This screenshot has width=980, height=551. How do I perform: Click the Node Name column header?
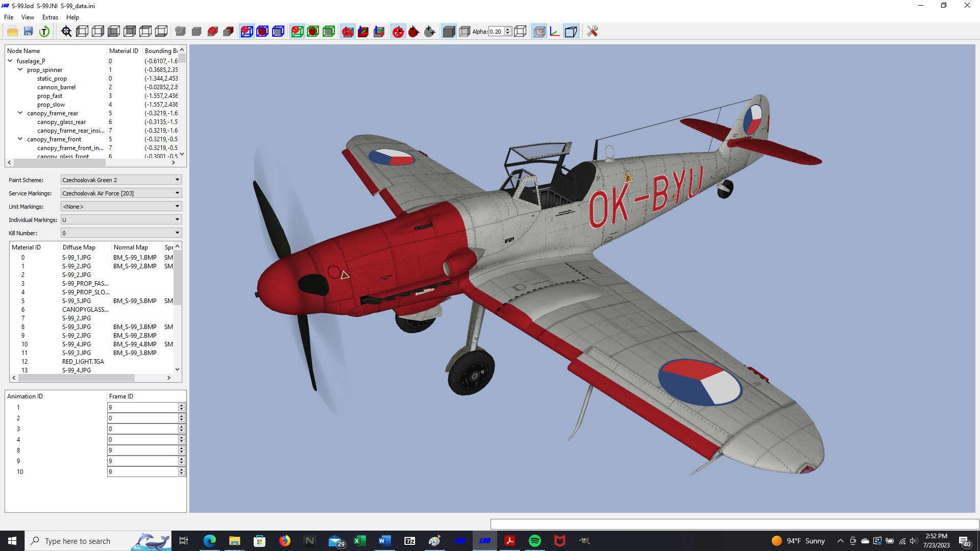pyautogui.click(x=56, y=51)
